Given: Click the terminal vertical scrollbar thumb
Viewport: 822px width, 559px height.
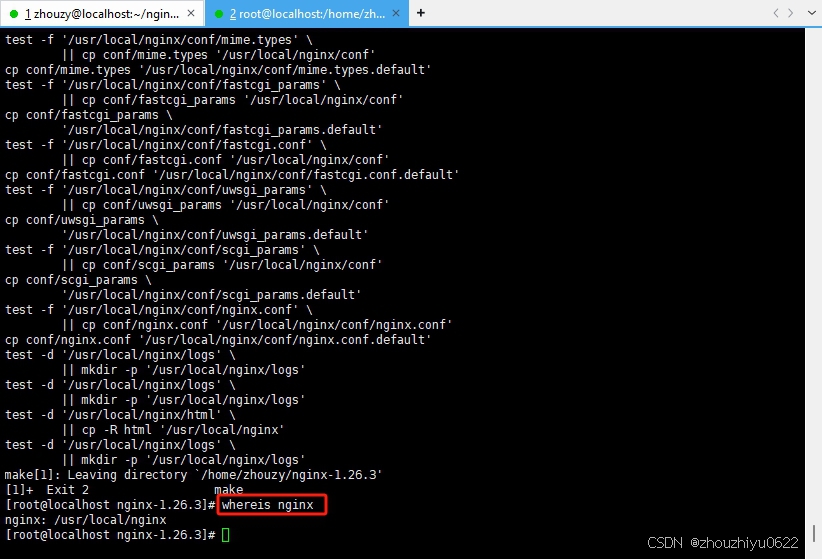Looking at the screenshot, I should [x=814, y=534].
